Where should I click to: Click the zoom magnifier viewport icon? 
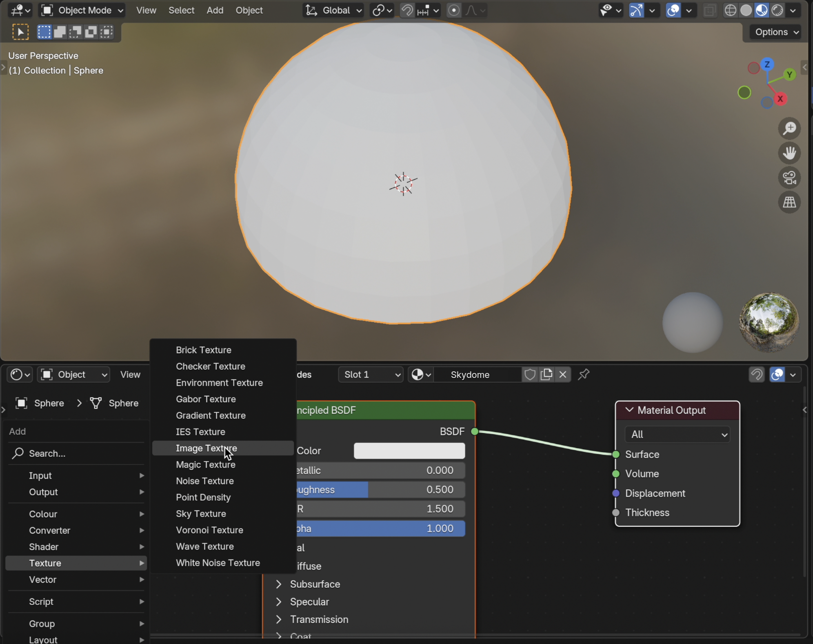pos(789,129)
